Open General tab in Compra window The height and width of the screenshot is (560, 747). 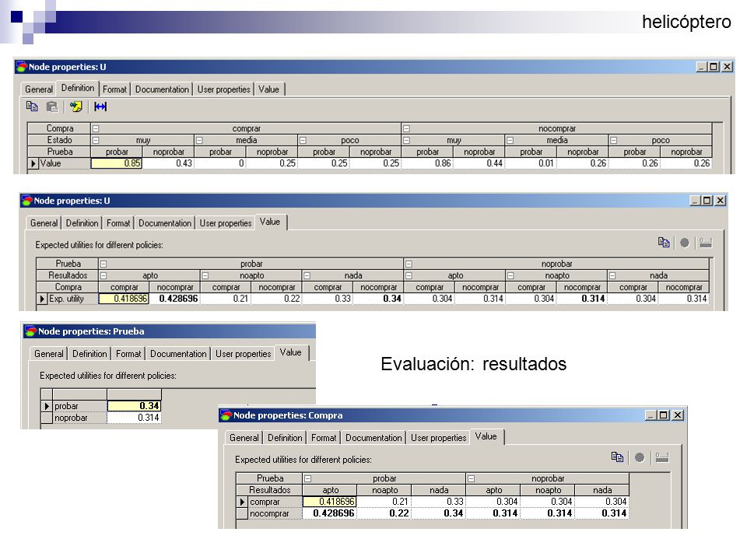[x=244, y=438]
